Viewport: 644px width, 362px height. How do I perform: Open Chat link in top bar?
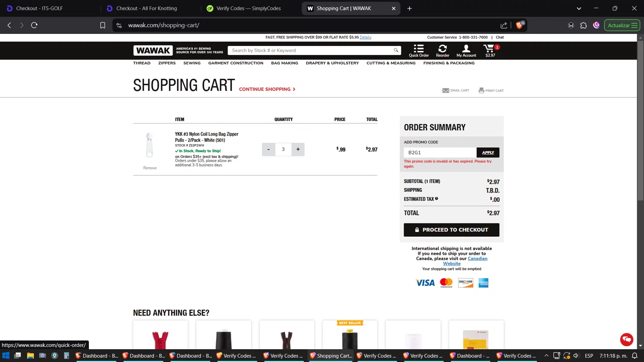pyautogui.click(x=500, y=37)
